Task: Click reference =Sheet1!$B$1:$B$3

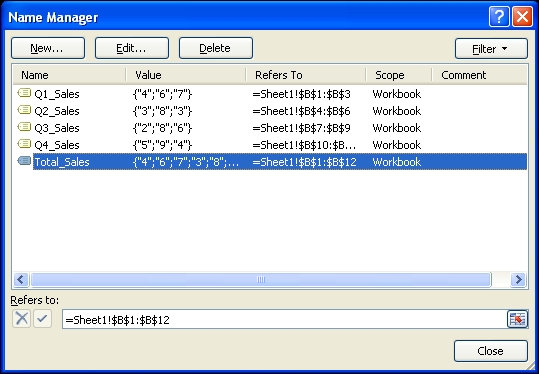Action: (x=301, y=94)
